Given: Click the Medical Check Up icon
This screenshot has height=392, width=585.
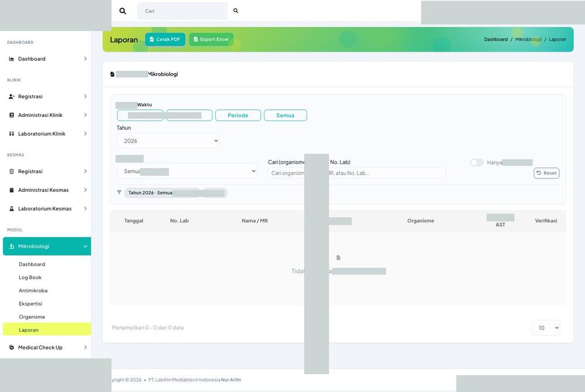Looking at the screenshot, I should pyautogui.click(x=12, y=348).
